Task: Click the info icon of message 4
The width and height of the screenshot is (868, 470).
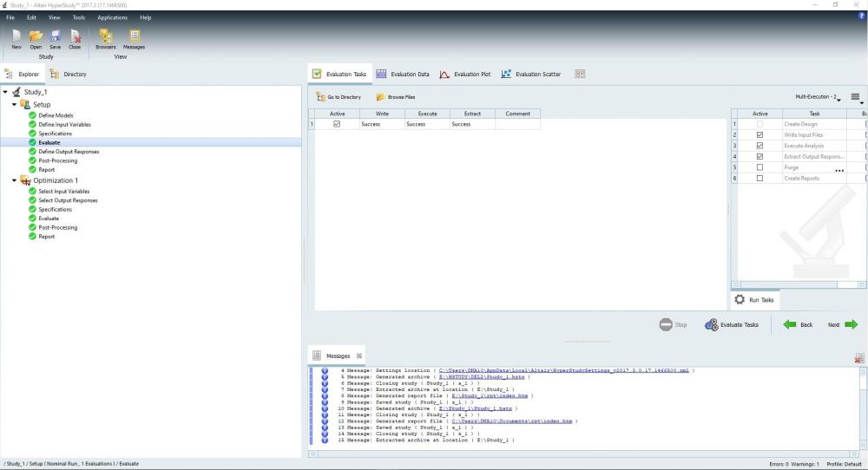Action: pos(325,370)
